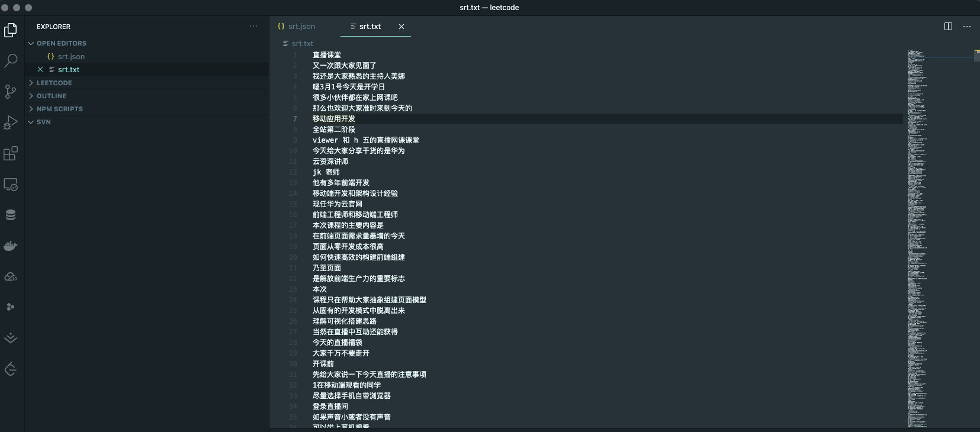Image resolution: width=980 pixels, height=432 pixels.
Task: Open the bottom-most activity bar icon
Action: pyautogui.click(x=11, y=369)
